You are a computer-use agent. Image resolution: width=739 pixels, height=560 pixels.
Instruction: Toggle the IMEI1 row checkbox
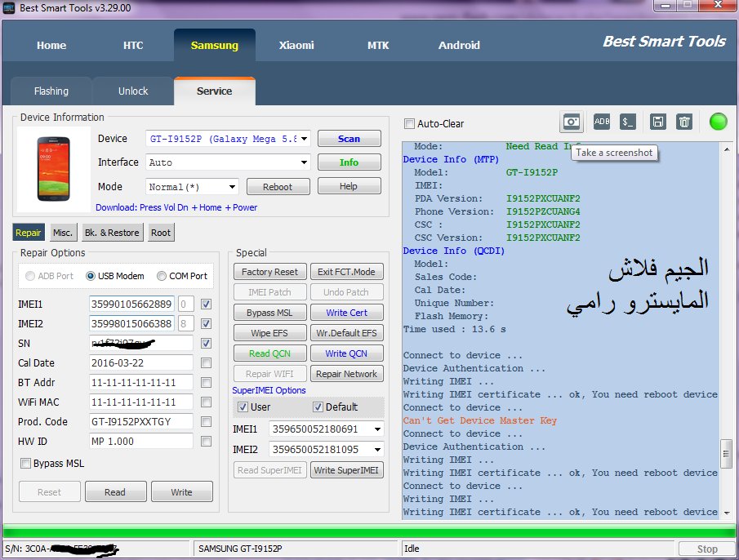click(206, 304)
